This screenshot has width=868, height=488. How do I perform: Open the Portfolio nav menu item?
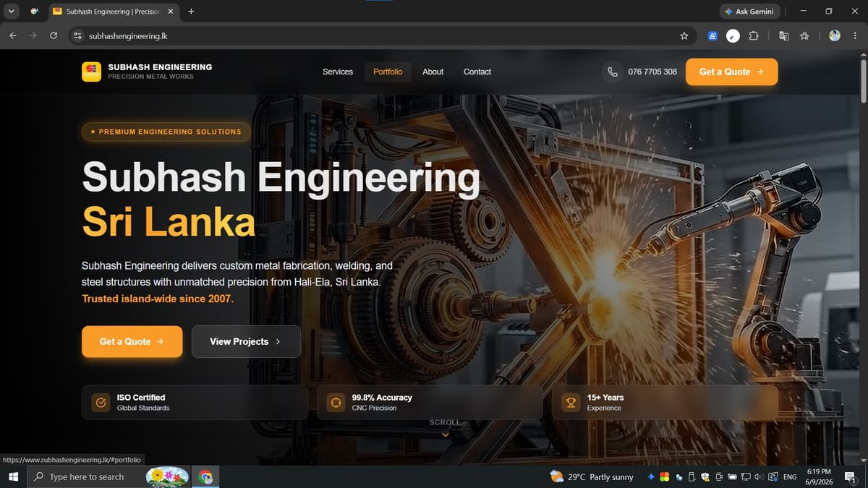click(388, 72)
